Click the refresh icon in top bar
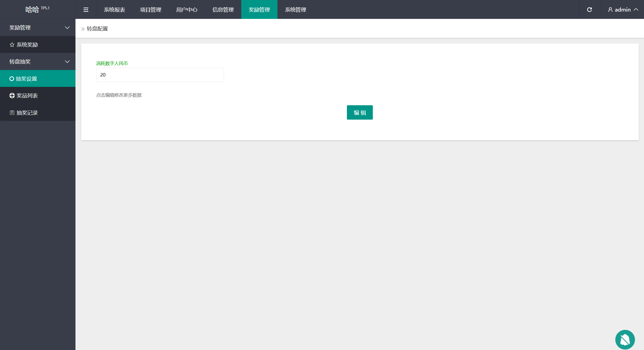 [589, 10]
